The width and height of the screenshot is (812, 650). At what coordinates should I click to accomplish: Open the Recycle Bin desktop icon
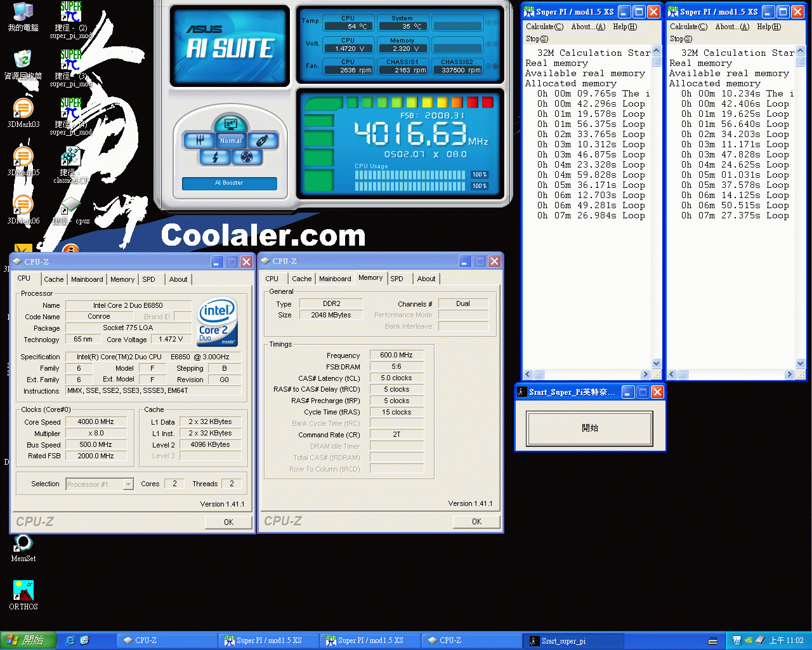click(x=23, y=65)
